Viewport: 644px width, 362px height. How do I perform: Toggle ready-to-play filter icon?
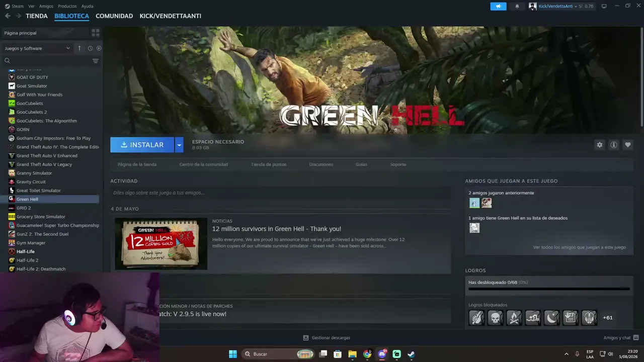coord(99,48)
